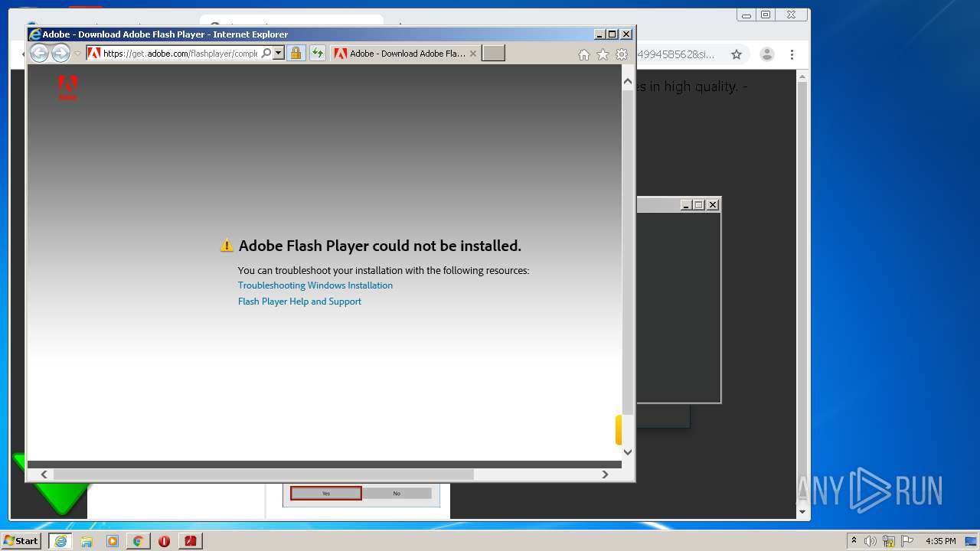
Task: Click Internet Explorer taskbar icon
Action: tap(60, 541)
